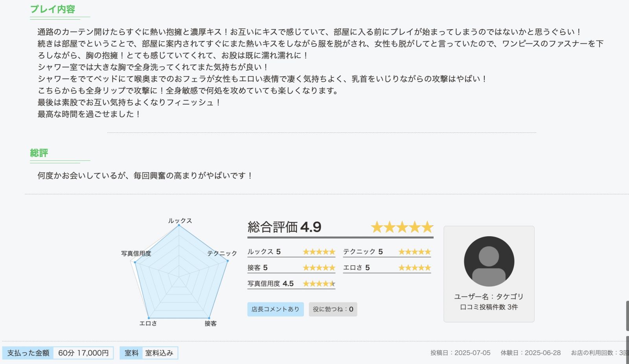The height and width of the screenshot is (364, 629).
Task: Click the ユーザー名:タケゴリ text
Action: (489, 296)
